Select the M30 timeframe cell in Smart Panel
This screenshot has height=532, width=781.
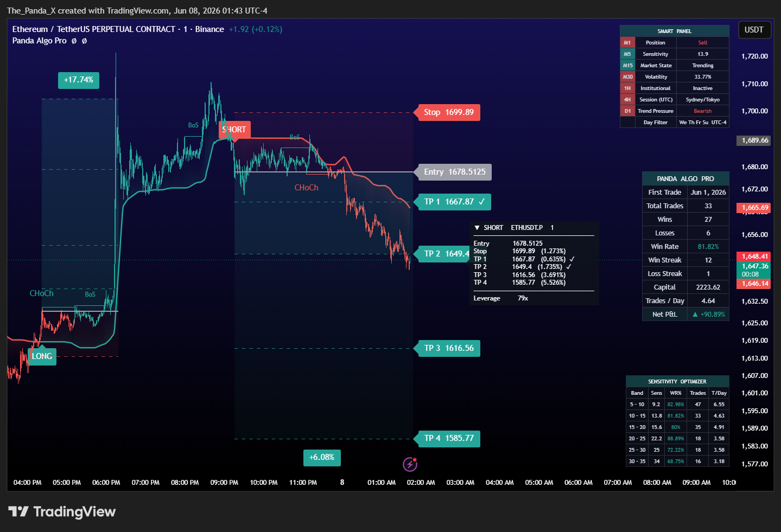pos(627,76)
